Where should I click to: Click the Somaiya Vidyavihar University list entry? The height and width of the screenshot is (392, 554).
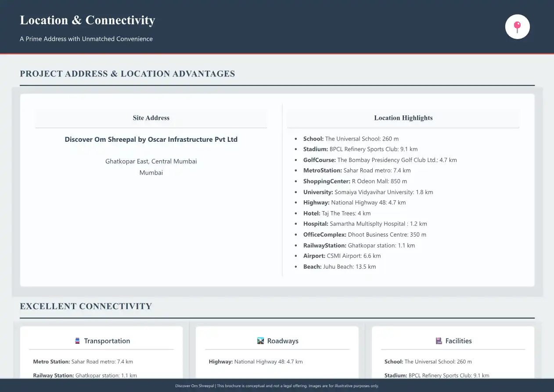[x=368, y=192]
